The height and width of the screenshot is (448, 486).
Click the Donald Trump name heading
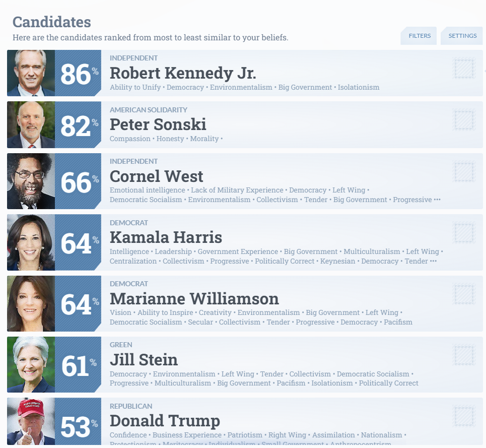[x=165, y=421]
